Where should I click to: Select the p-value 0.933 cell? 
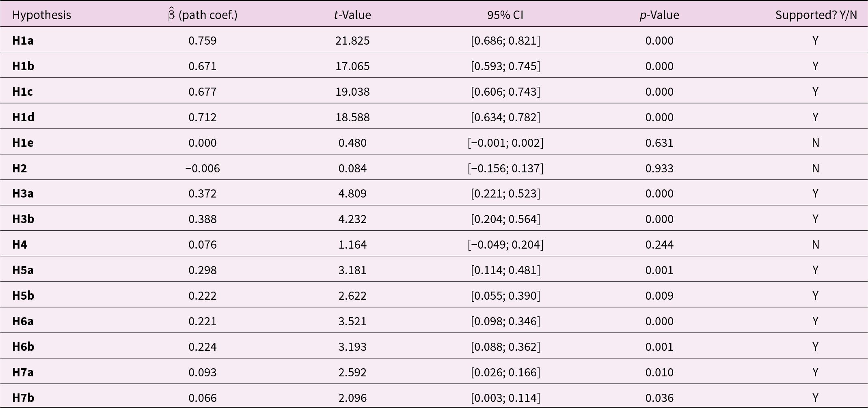click(659, 168)
